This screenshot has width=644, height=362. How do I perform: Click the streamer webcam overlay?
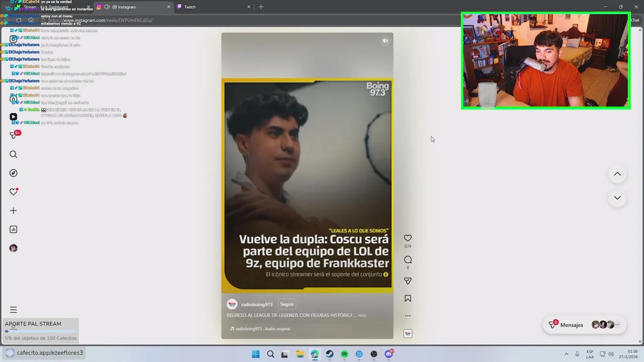(x=545, y=60)
